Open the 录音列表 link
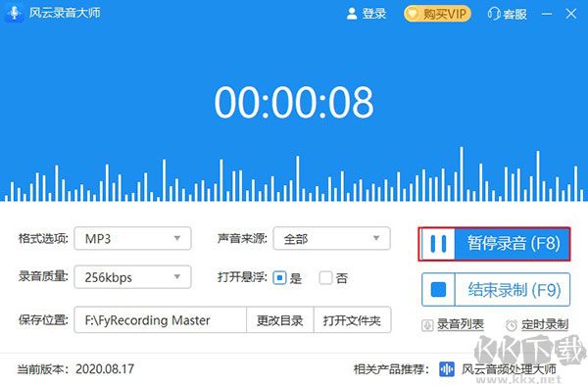 click(x=461, y=324)
